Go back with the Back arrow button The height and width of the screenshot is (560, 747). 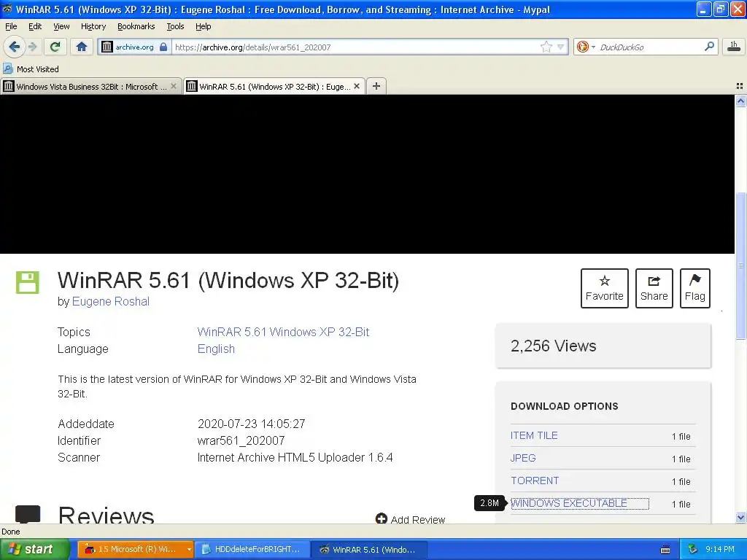(14, 47)
